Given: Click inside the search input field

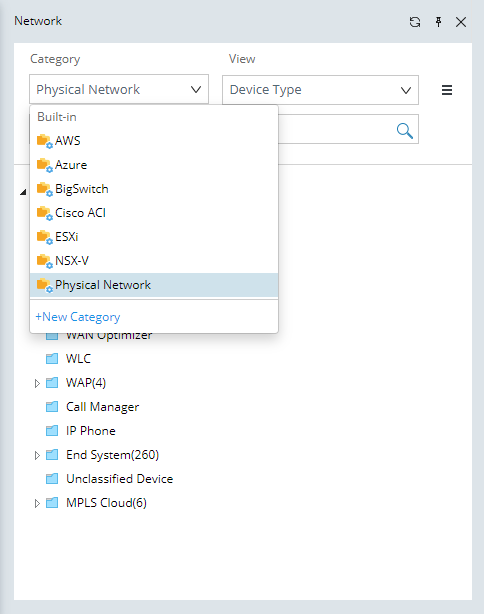Looking at the screenshot, I should (337, 129).
